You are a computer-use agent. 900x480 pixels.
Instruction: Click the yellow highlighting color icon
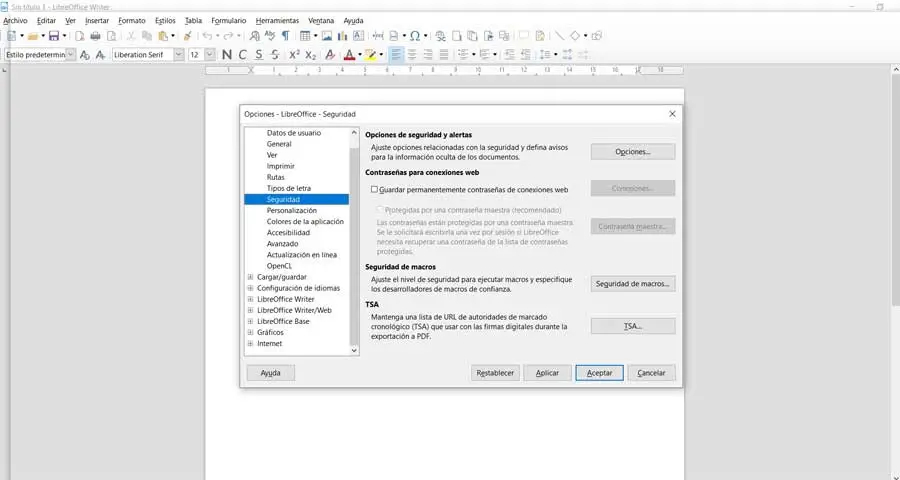coord(370,55)
